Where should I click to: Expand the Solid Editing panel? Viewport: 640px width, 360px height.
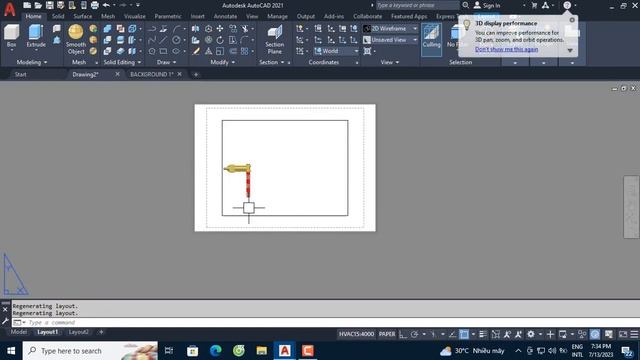pyautogui.click(x=122, y=62)
